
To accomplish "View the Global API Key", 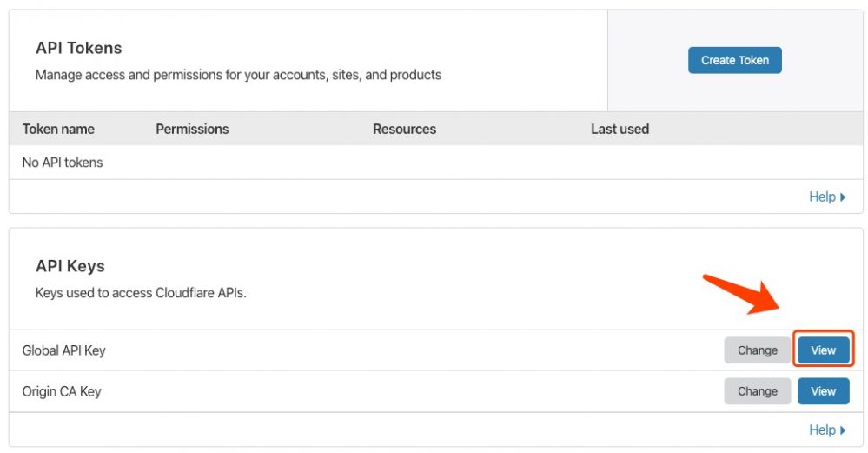I will pos(823,350).
